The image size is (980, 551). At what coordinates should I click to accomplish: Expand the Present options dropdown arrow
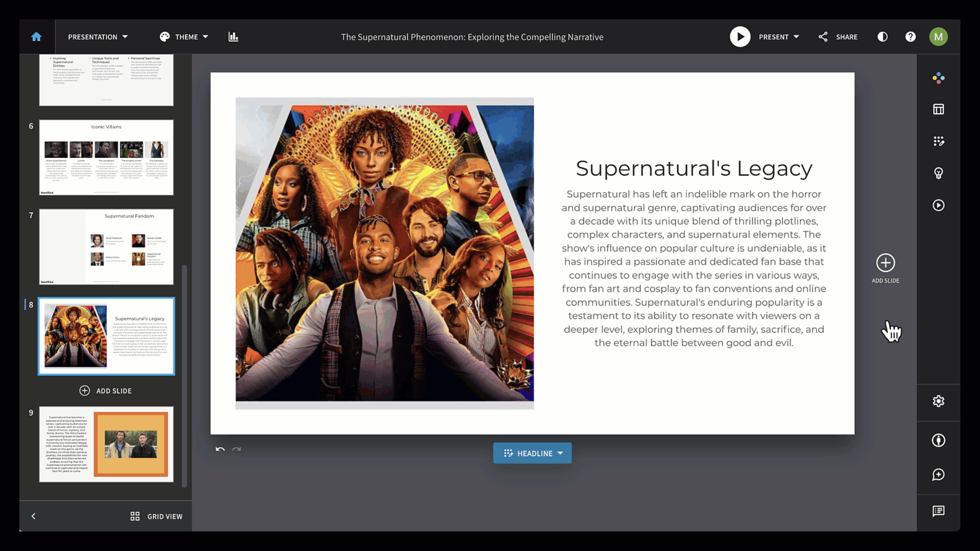click(x=796, y=37)
